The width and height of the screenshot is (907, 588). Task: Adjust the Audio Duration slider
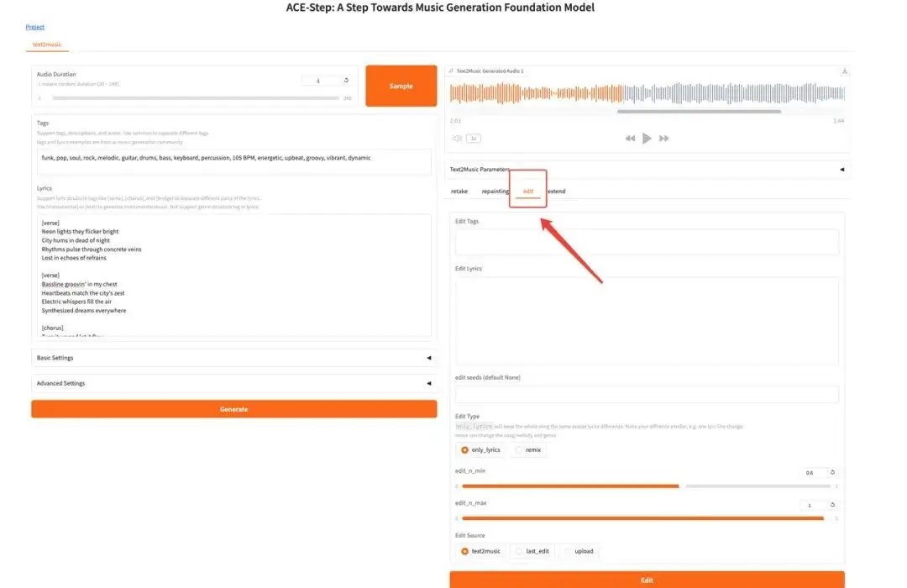[x=196, y=98]
